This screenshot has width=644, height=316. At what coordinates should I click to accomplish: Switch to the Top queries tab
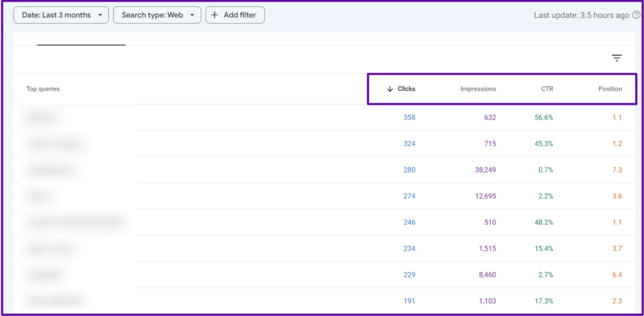point(43,89)
